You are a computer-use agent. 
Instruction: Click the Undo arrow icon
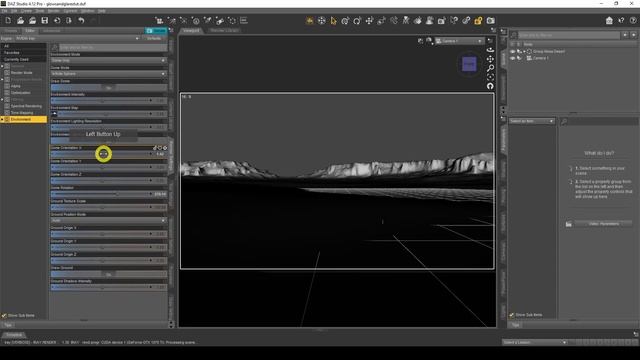point(81,20)
